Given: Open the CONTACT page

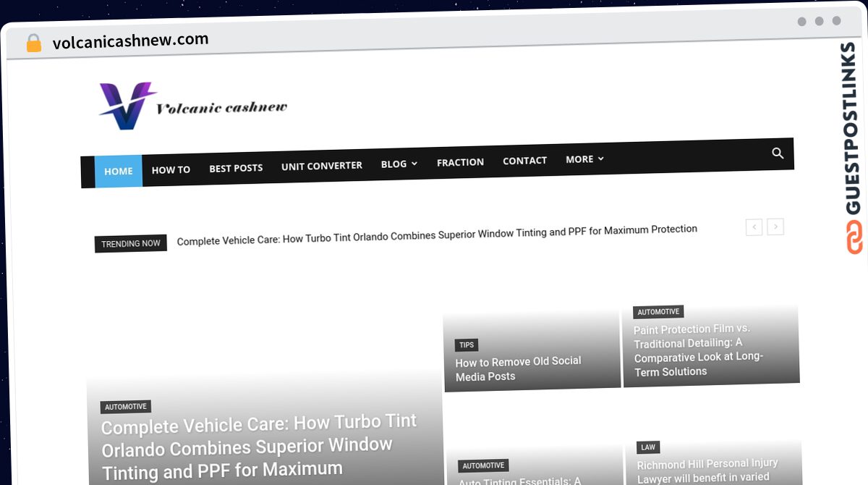Looking at the screenshot, I should (524, 161).
